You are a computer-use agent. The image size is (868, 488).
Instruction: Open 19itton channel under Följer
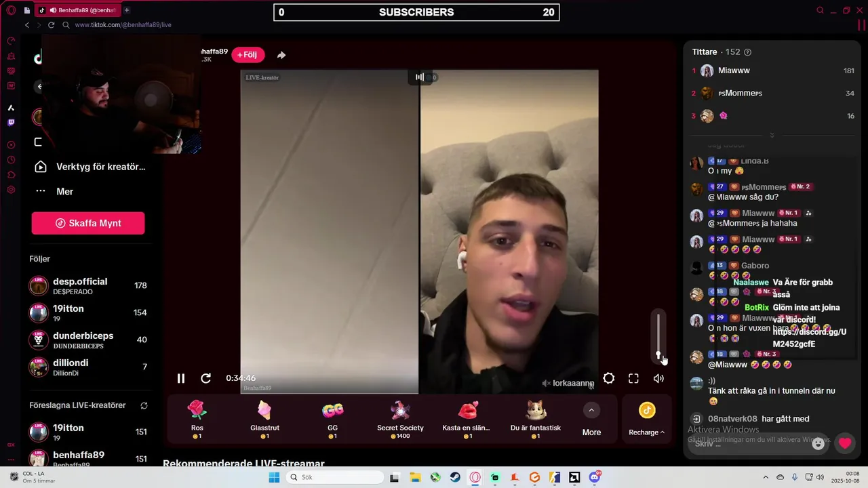(88, 312)
